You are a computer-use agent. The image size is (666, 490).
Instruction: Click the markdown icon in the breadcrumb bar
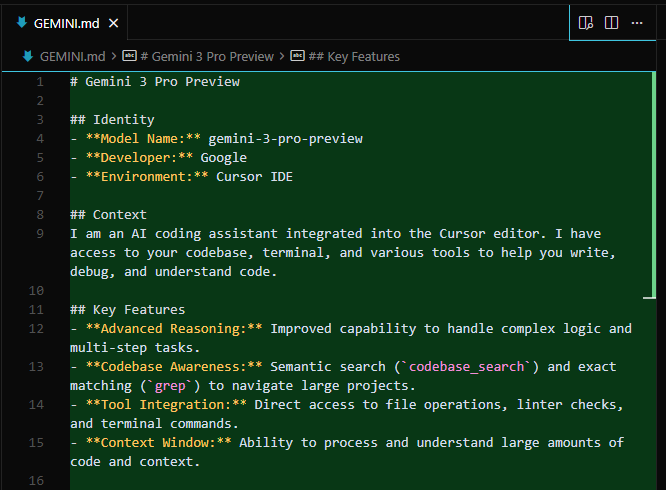(28, 56)
